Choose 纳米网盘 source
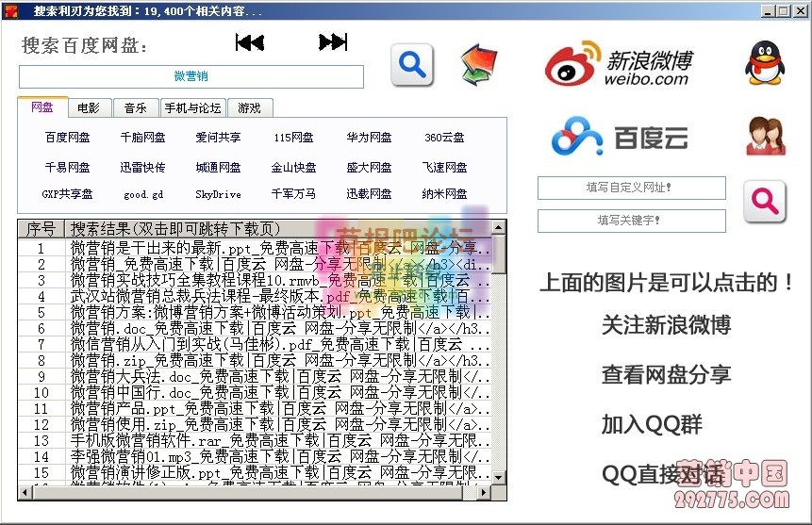 444,193
